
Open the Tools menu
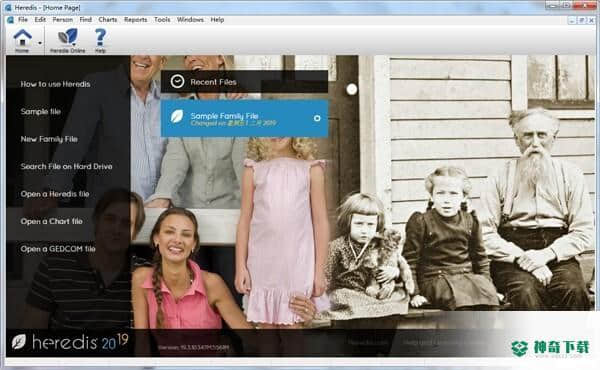[x=162, y=20]
